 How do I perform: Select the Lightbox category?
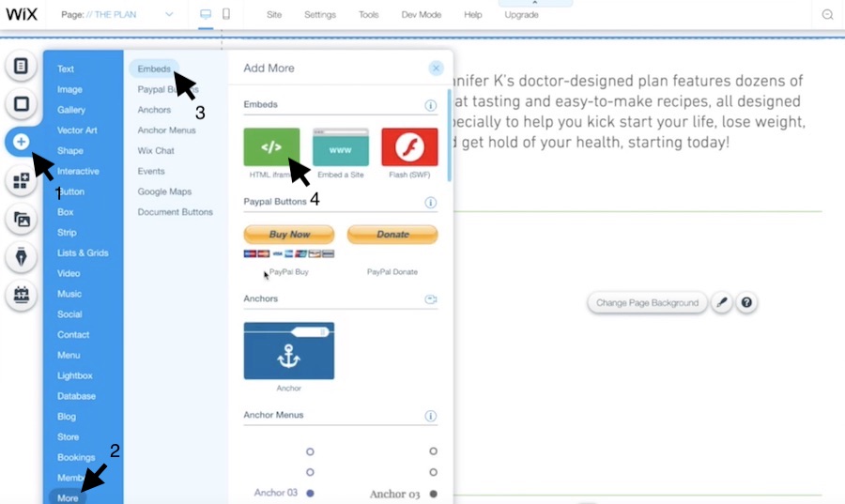pyautogui.click(x=75, y=375)
